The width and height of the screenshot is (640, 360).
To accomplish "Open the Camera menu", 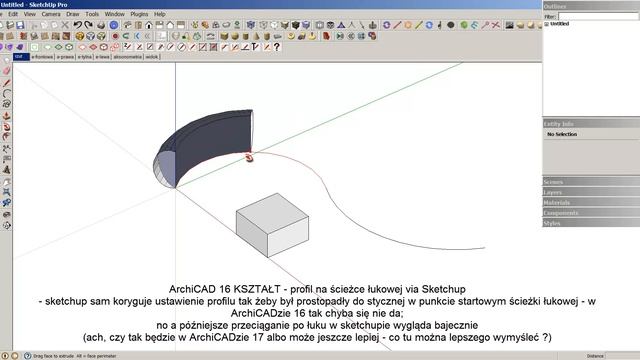I will (51, 14).
